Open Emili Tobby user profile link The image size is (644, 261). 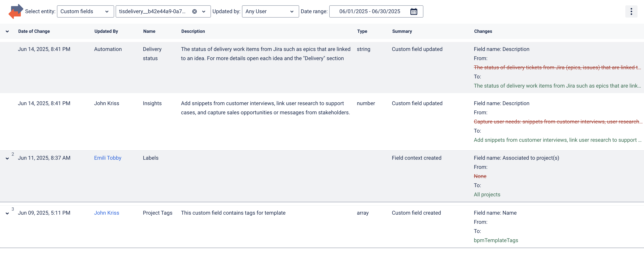[x=107, y=158]
